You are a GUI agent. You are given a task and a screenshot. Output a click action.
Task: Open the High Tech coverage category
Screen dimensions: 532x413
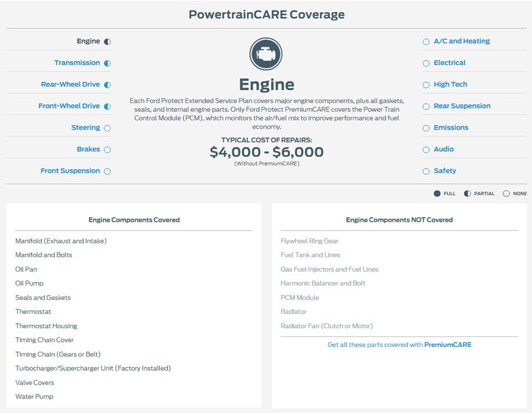coord(450,84)
